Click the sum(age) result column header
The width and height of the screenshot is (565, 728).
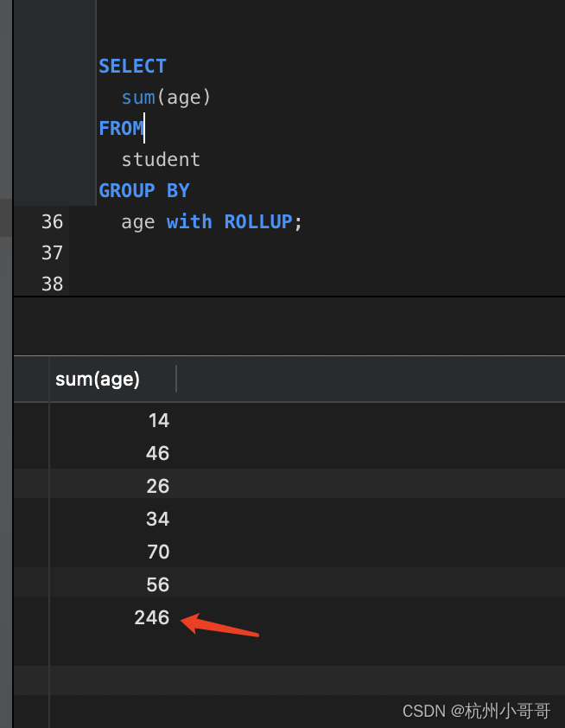[x=97, y=379]
